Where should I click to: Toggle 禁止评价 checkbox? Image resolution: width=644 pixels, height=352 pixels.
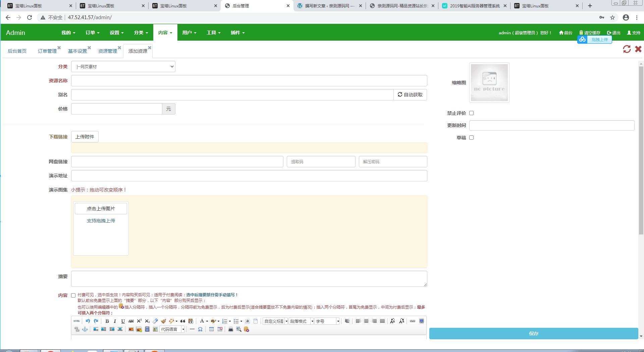click(471, 113)
